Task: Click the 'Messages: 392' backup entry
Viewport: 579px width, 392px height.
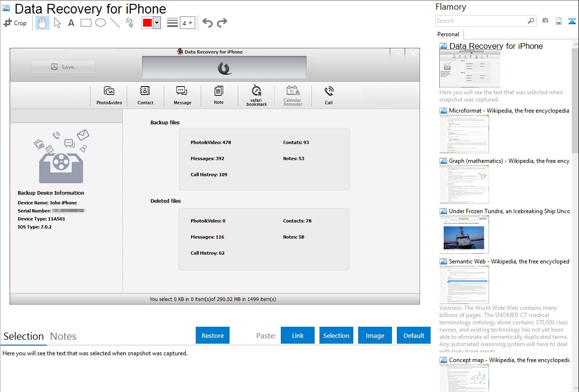Action: [207, 159]
